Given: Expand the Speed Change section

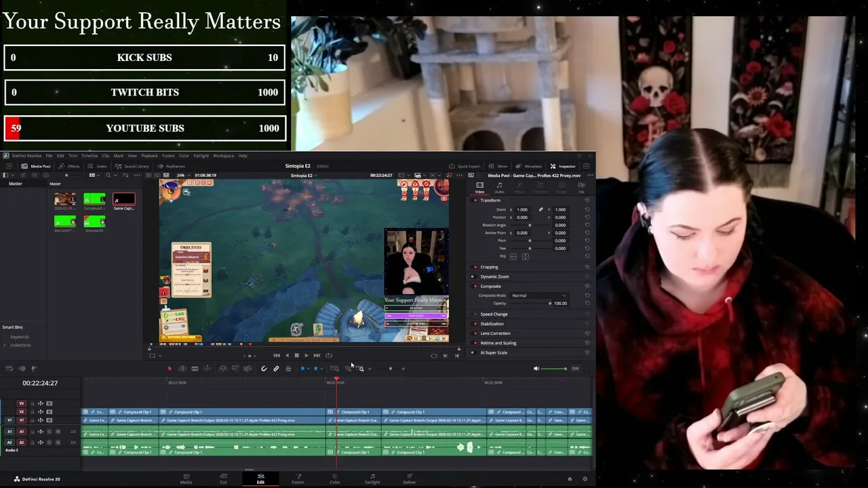Looking at the screenshot, I should click(x=494, y=314).
